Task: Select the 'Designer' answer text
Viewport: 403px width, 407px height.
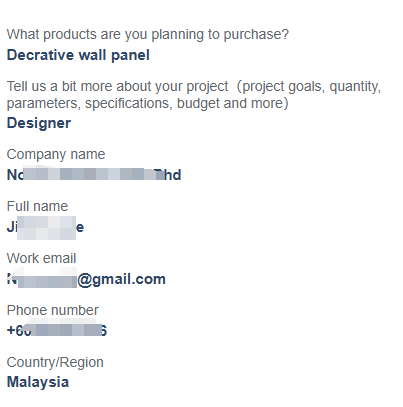Action: (39, 123)
